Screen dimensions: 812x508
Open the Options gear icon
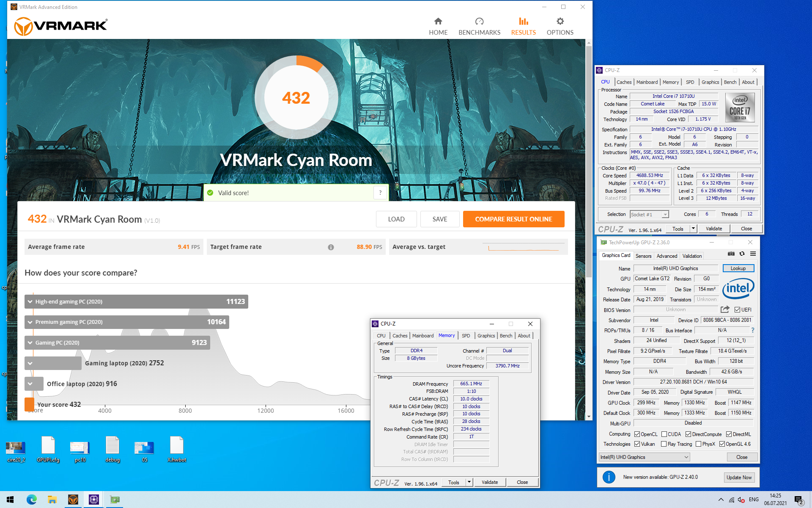click(x=560, y=21)
